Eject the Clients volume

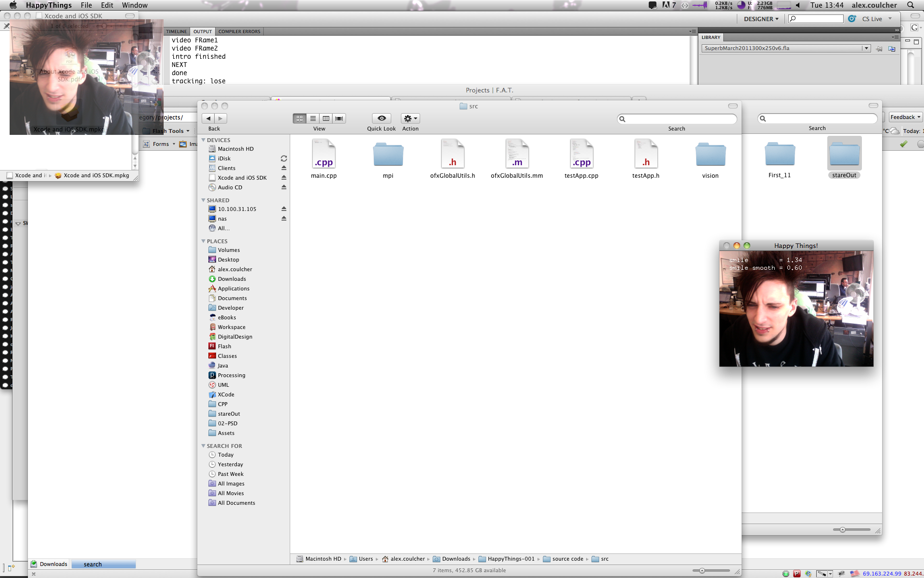tap(284, 168)
